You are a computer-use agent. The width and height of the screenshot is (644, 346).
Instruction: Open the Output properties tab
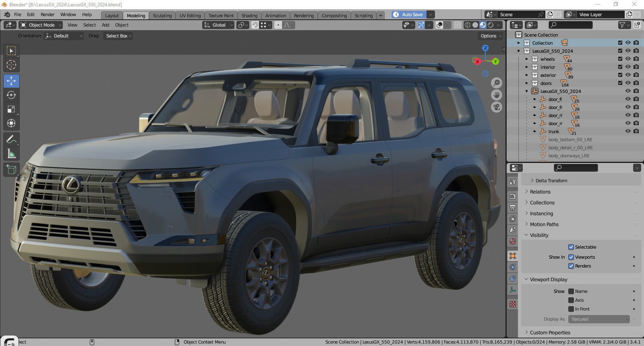point(513,208)
